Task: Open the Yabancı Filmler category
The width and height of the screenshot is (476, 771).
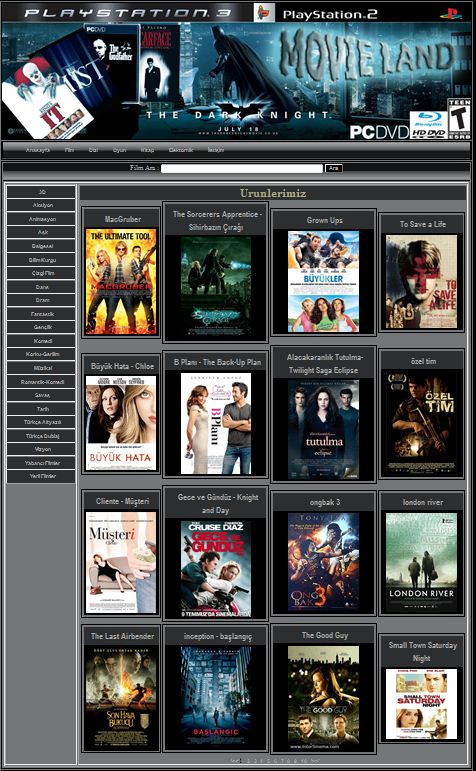Action: point(41,463)
